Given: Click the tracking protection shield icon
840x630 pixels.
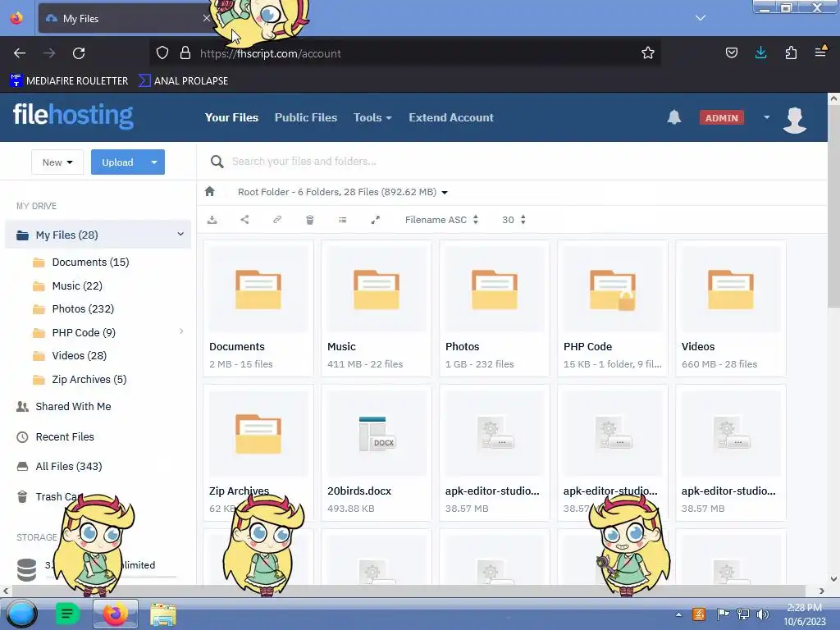Looking at the screenshot, I should click(162, 53).
